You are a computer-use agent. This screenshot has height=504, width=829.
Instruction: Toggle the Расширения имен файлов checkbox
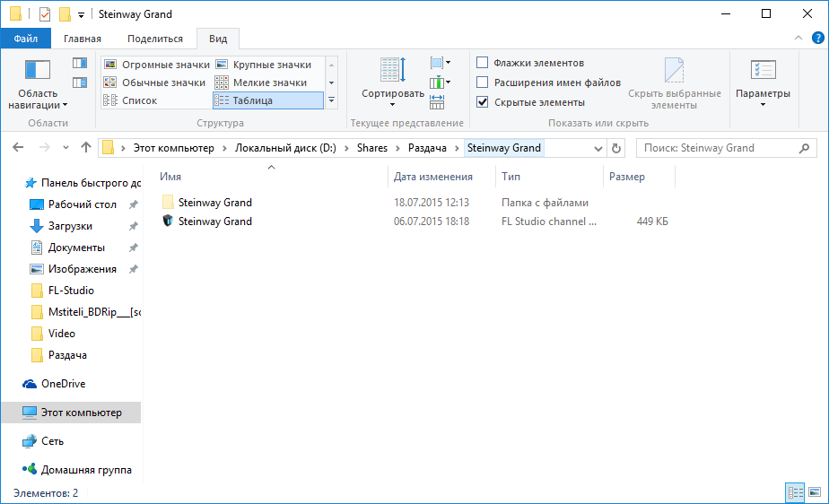coord(483,83)
